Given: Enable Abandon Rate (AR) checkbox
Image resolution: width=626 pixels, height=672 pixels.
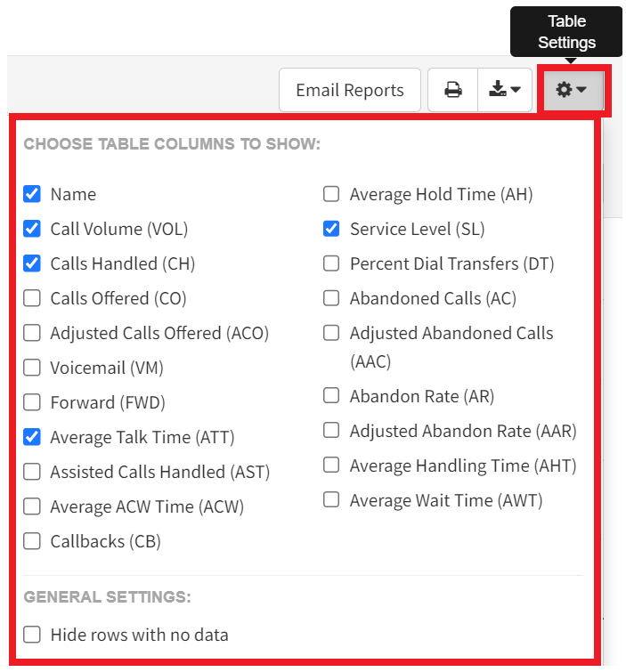Looking at the screenshot, I should [x=331, y=395].
